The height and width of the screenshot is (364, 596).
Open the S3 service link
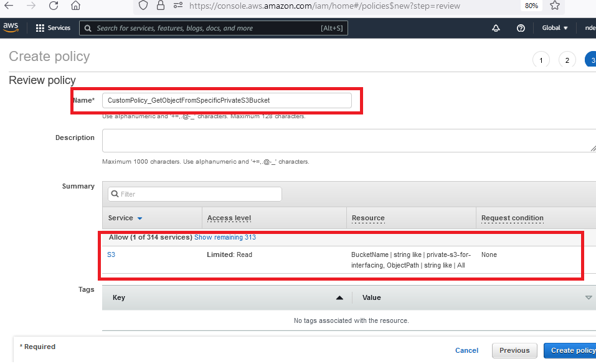111,254
